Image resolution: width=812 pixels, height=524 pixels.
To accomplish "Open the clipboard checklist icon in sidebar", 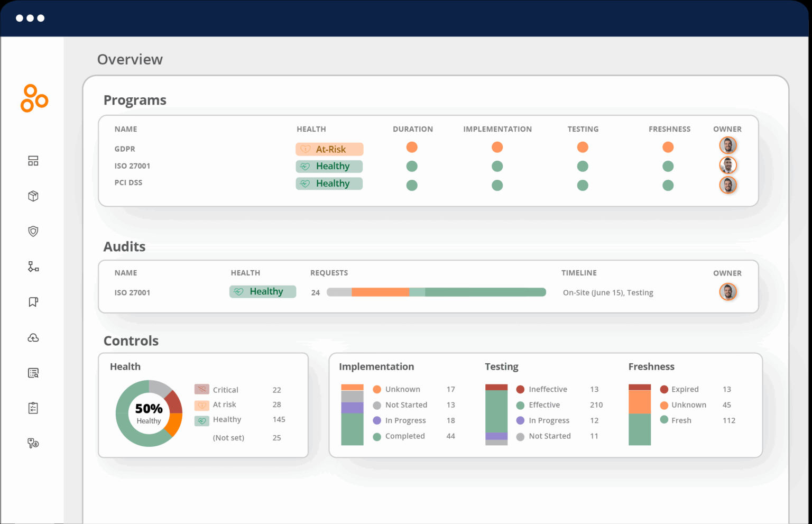I will (x=33, y=408).
